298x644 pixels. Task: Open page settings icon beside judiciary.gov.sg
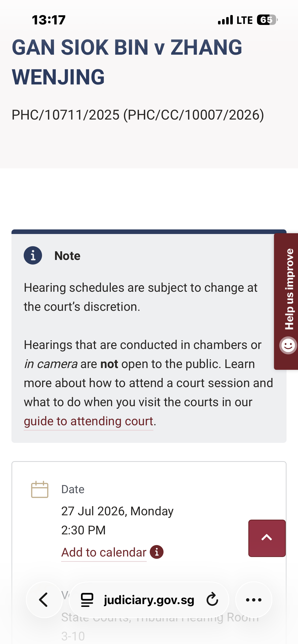click(x=87, y=600)
